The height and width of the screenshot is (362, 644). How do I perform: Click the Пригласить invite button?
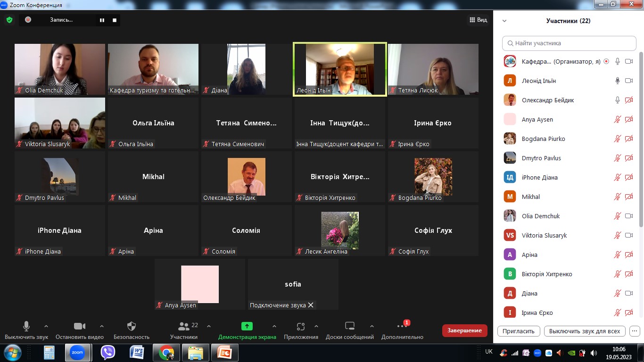518,331
